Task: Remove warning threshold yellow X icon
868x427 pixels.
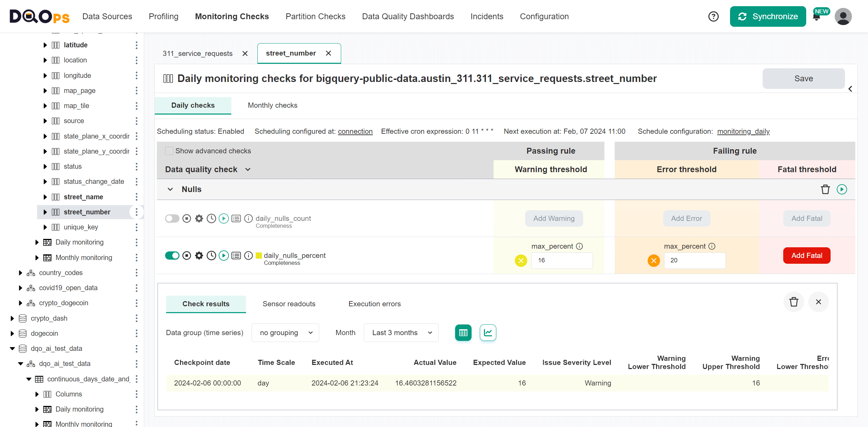Action: click(x=521, y=261)
